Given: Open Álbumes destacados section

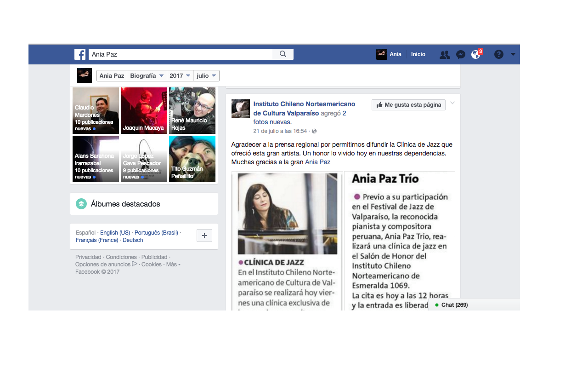Looking at the screenshot, I should point(144,204).
